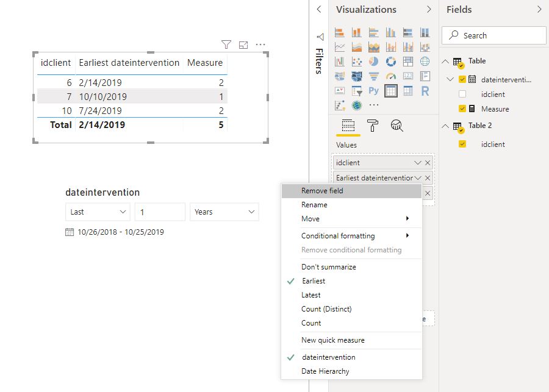The width and height of the screenshot is (549, 392).
Task: Select the clustered column chart visual
Action: tap(391, 32)
